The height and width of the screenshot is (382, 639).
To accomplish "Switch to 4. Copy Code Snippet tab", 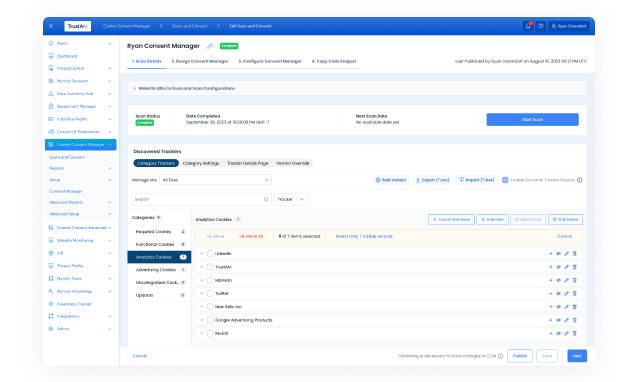I will (334, 61).
